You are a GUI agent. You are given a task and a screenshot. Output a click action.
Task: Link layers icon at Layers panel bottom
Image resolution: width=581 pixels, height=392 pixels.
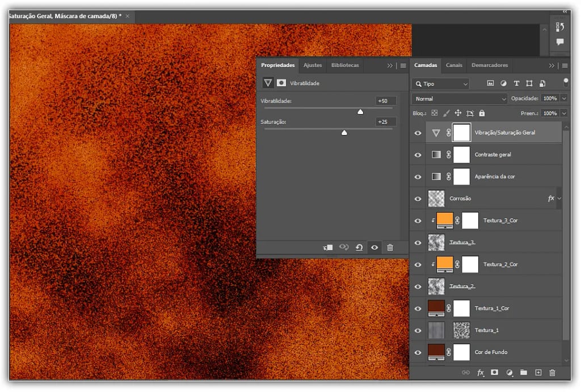tap(466, 372)
